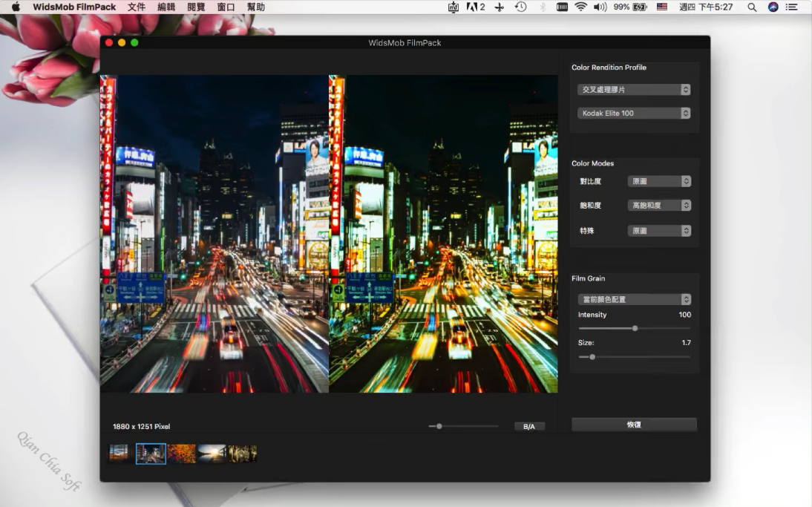Click the green full-screen window button
The image size is (812, 507).
[x=134, y=42]
